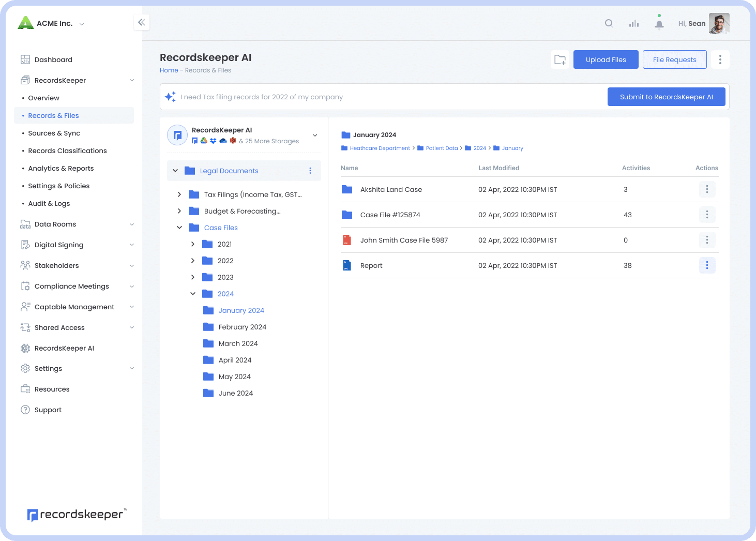Click the Stakeholders sidebar icon
Viewport: 756px width, 541px height.
pyautogui.click(x=25, y=265)
